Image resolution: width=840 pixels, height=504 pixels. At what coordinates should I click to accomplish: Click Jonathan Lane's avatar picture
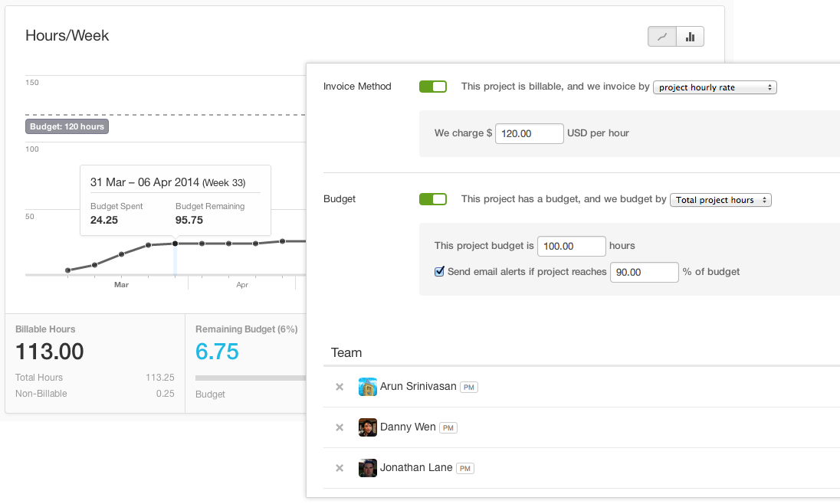pos(368,468)
